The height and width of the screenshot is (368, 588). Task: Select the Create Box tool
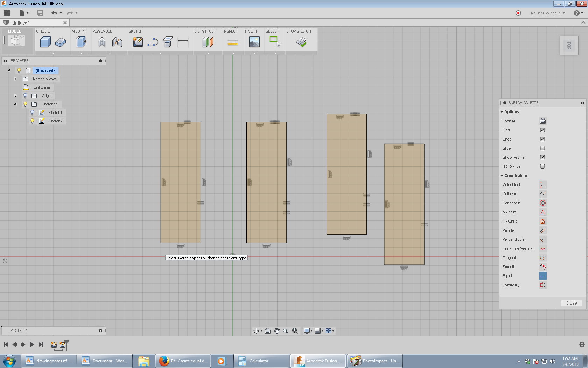coord(45,42)
